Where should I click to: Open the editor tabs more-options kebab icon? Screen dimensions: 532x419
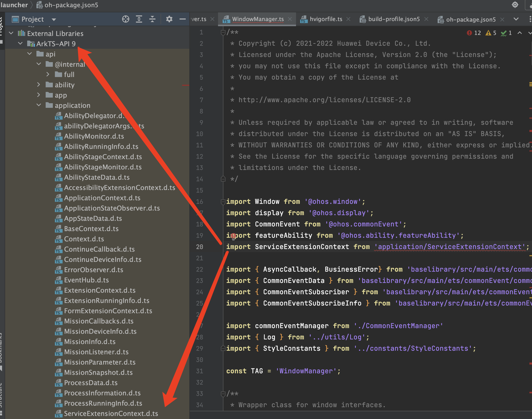click(x=530, y=19)
